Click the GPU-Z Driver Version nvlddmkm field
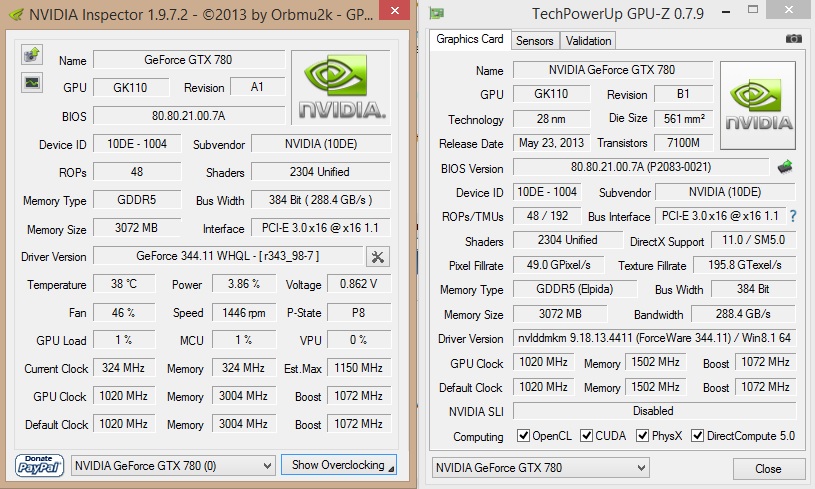 [654, 338]
